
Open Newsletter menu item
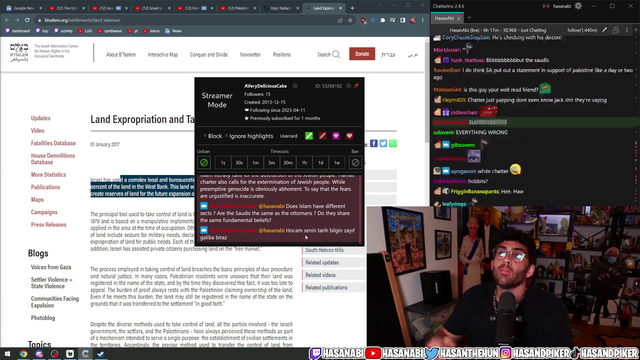click(x=250, y=54)
